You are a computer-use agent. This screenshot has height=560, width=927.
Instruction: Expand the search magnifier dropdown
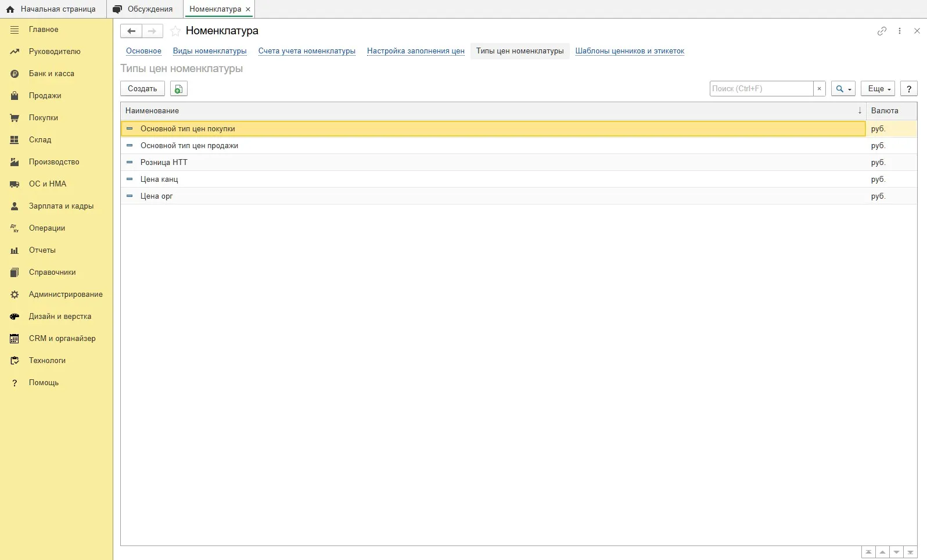pyautogui.click(x=843, y=89)
